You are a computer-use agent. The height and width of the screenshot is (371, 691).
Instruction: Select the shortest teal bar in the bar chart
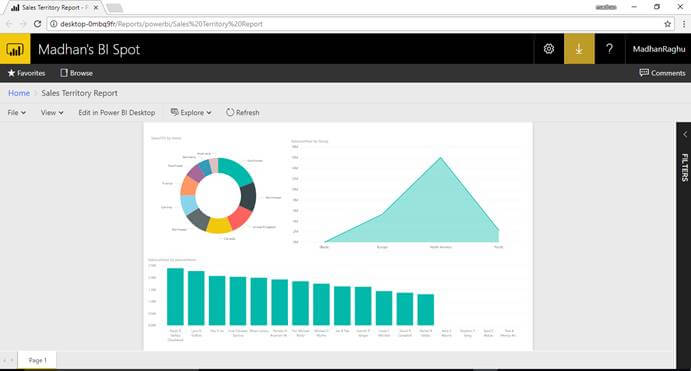pyautogui.click(x=426, y=310)
